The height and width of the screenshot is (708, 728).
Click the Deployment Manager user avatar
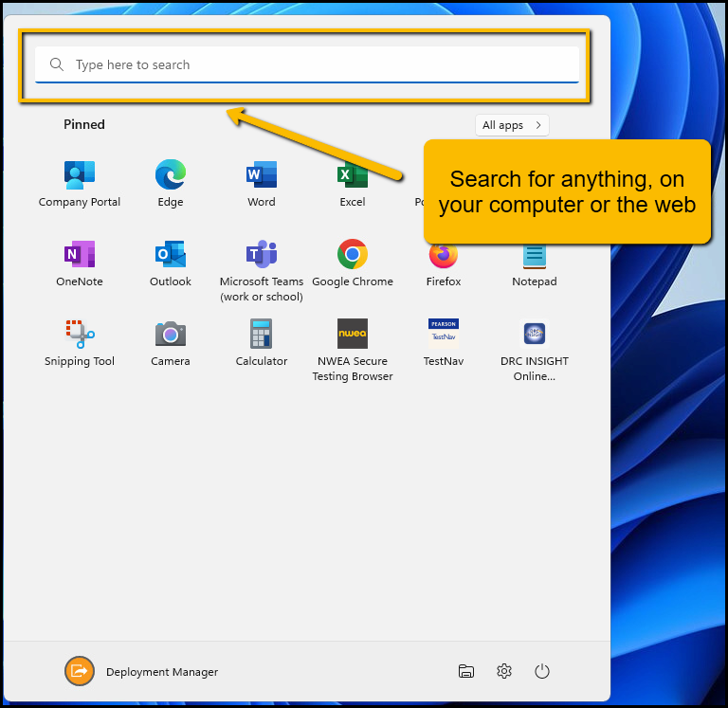(80, 671)
